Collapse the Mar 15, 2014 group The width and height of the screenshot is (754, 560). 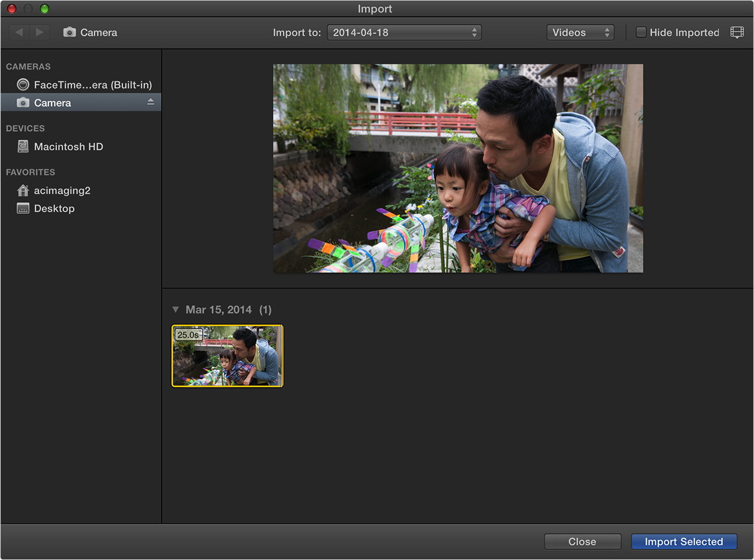point(176,310)
